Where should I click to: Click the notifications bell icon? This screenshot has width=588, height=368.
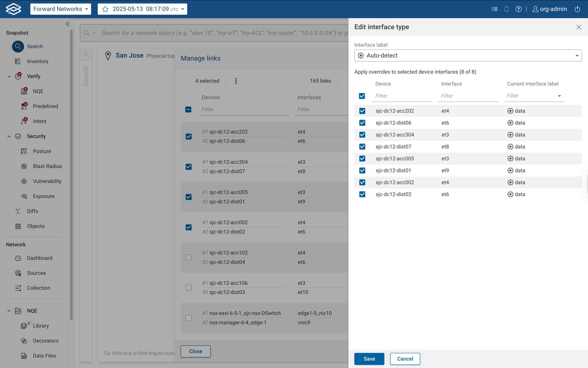coord(506,9)
